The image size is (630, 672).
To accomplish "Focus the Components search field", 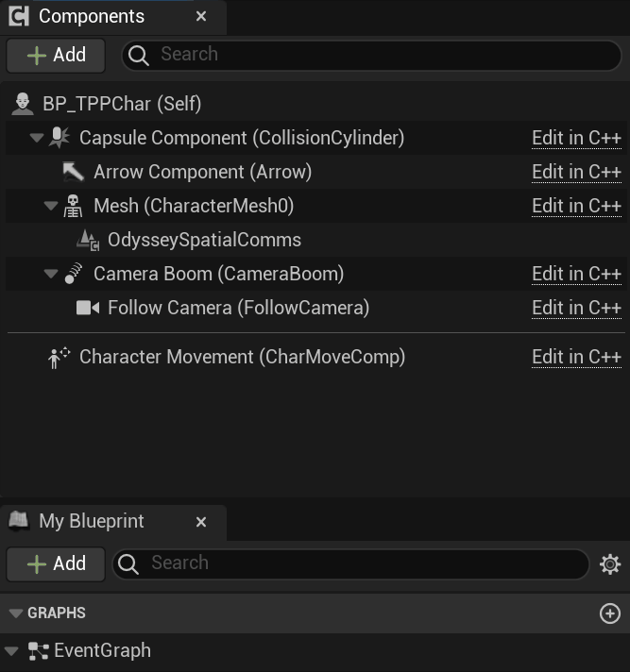I will (378, 55).
